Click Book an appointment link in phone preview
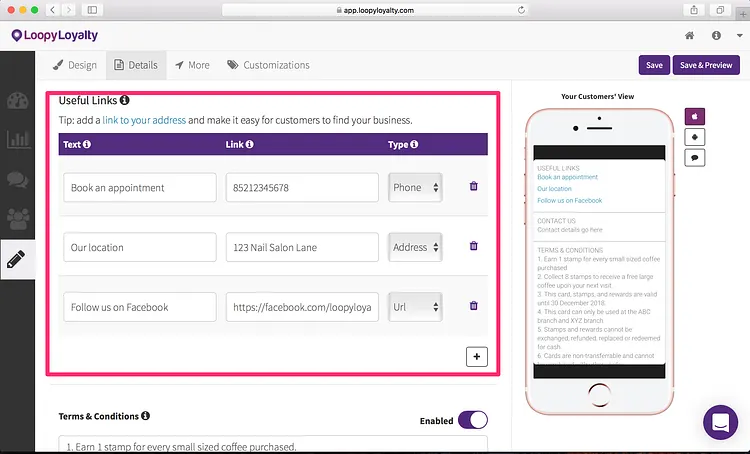The width and height of the screenshot is (750, 454). pyautogui.click(x=567, y=177)
